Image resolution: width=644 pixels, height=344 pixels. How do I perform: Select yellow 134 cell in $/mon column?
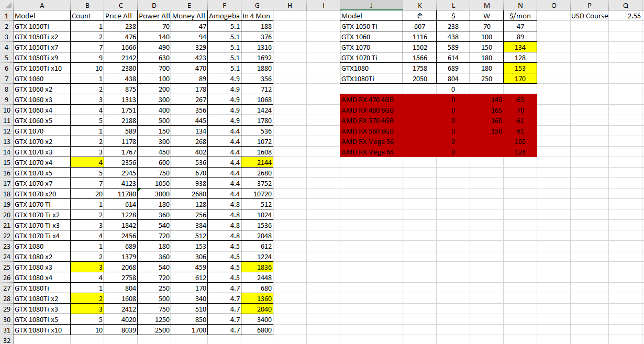point(520,47)
